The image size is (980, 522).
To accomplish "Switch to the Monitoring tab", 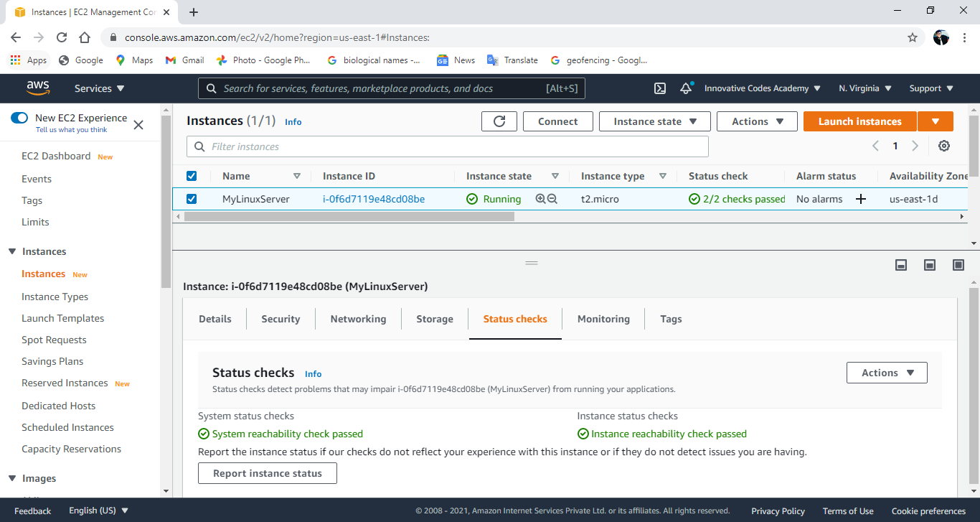I will pos(603,319).
